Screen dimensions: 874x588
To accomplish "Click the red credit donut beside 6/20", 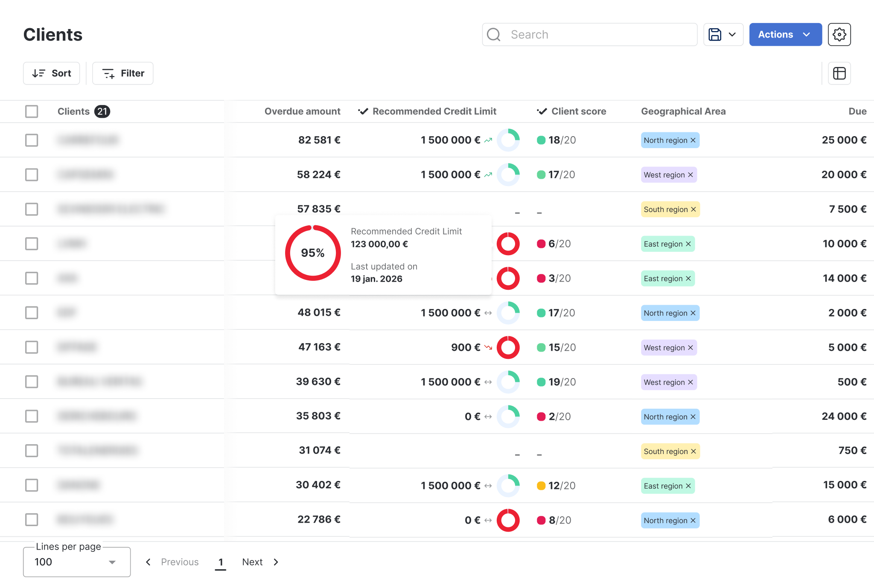I will tap(508, 244).
